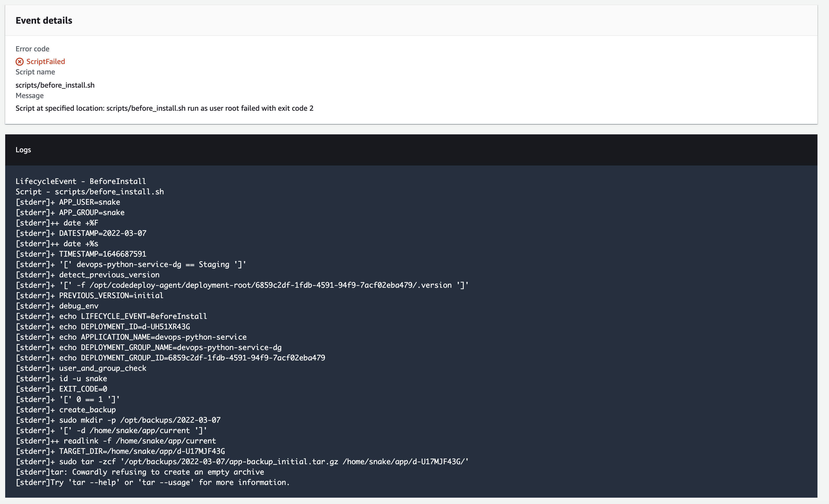Click the scripts/before_install.sh script name value
The width and height of the screenshot is (829, 504).
click(55, 85)
